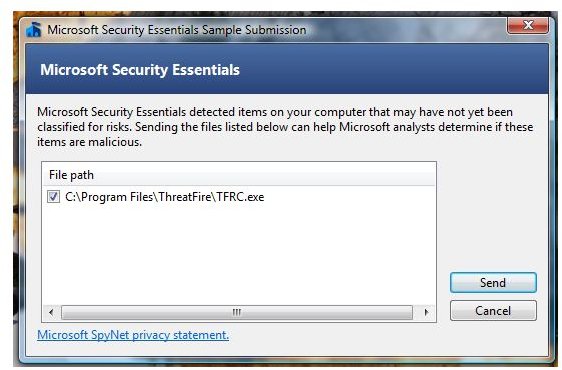Close the Sample Submission dialog
The image size is (562, 370).
click(x=528, y=25)
